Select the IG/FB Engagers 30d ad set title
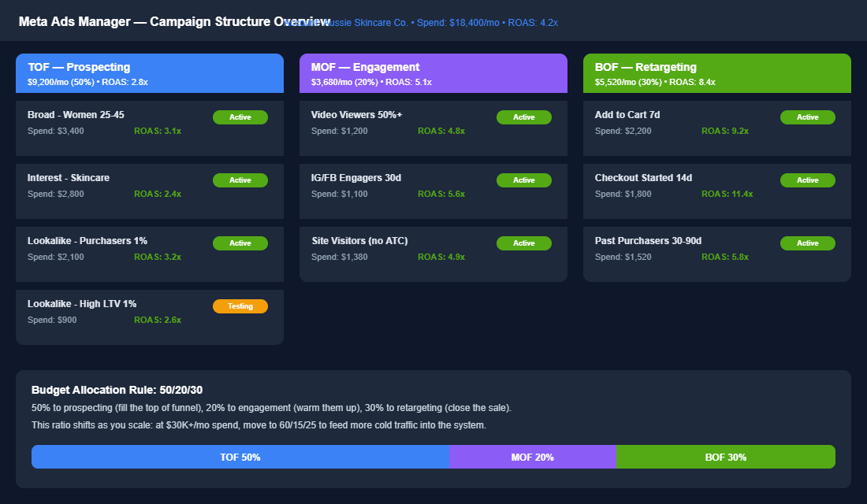867x504 pixels. coord(356,178)
